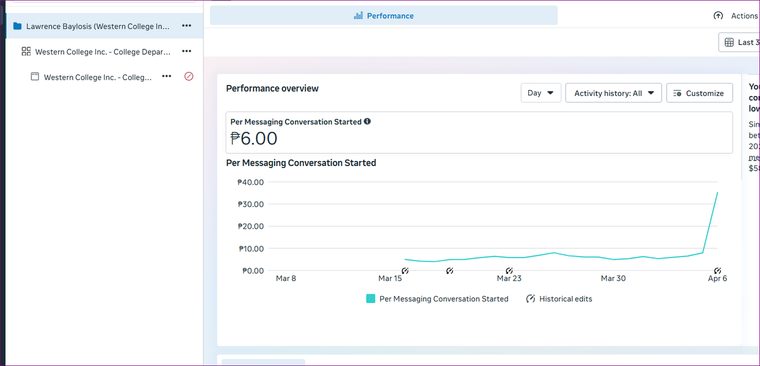760x366 pixels.
Task: Click the Mar 30 x-axis label
Action: coord(613,279)
